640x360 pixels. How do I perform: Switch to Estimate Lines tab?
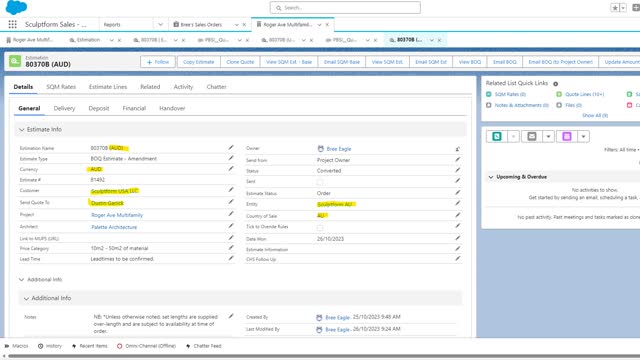108,87
